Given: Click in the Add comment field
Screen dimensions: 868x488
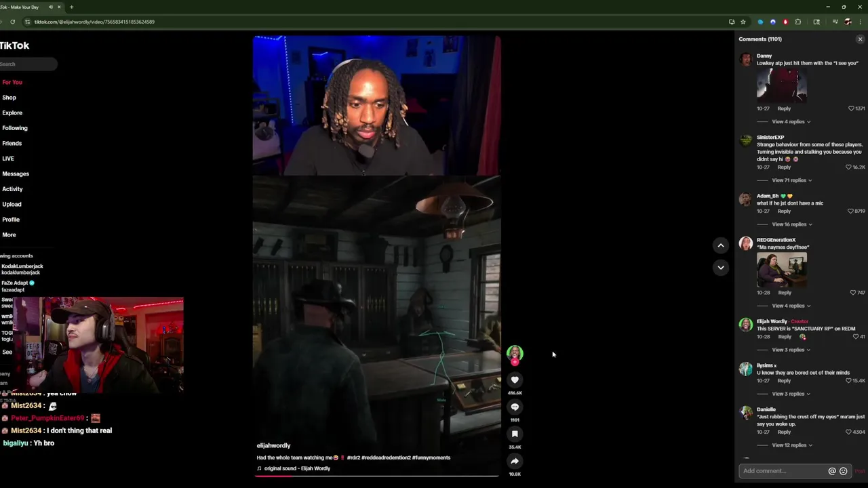Looking at the screenshot, I should 781,471.
